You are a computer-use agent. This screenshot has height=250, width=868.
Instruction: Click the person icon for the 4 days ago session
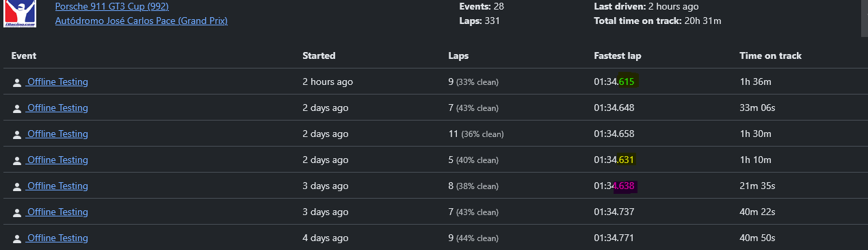17,238
